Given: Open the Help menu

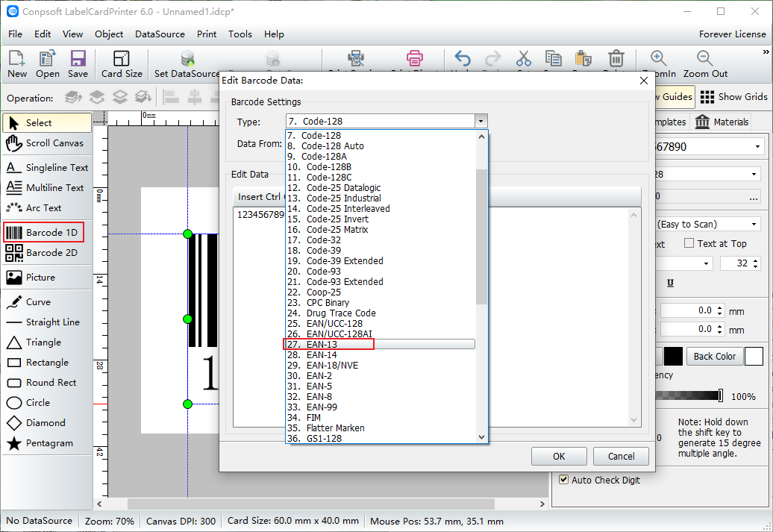Looking at the screenshot, I should point(274,34).
